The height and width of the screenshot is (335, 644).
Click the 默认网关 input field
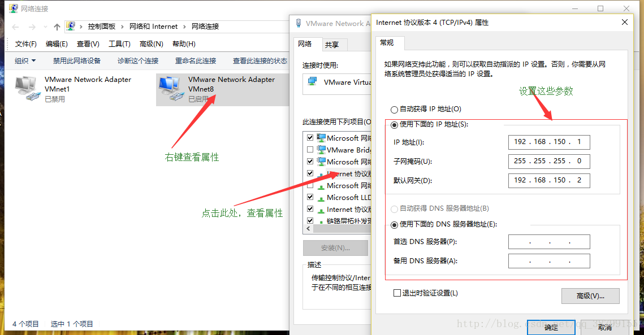549,181
